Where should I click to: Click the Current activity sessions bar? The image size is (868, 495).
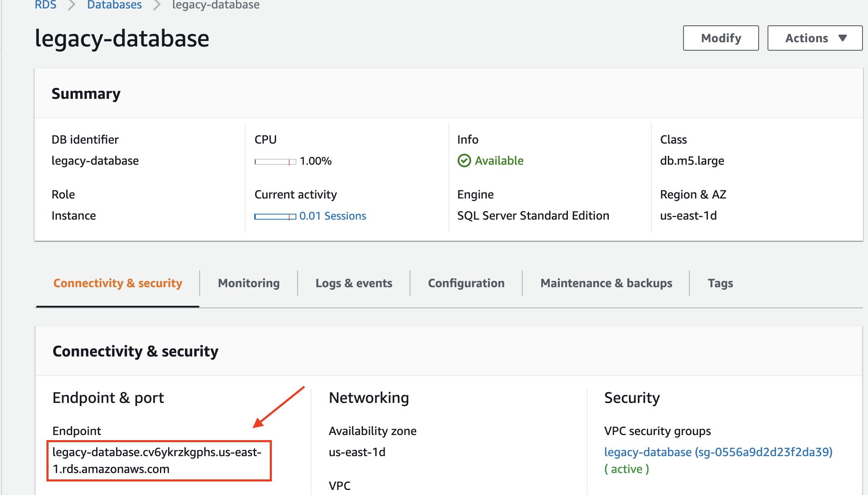[275, 217]
